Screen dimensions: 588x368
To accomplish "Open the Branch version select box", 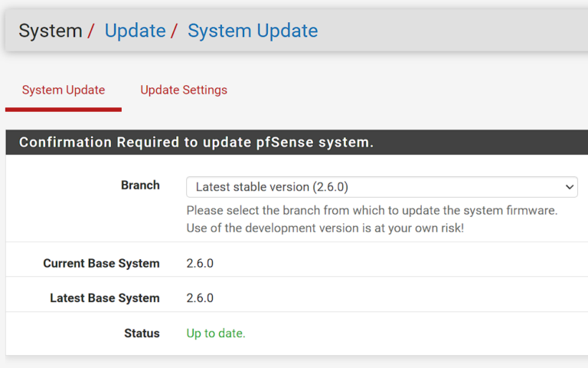I will [x=381, y=187].
